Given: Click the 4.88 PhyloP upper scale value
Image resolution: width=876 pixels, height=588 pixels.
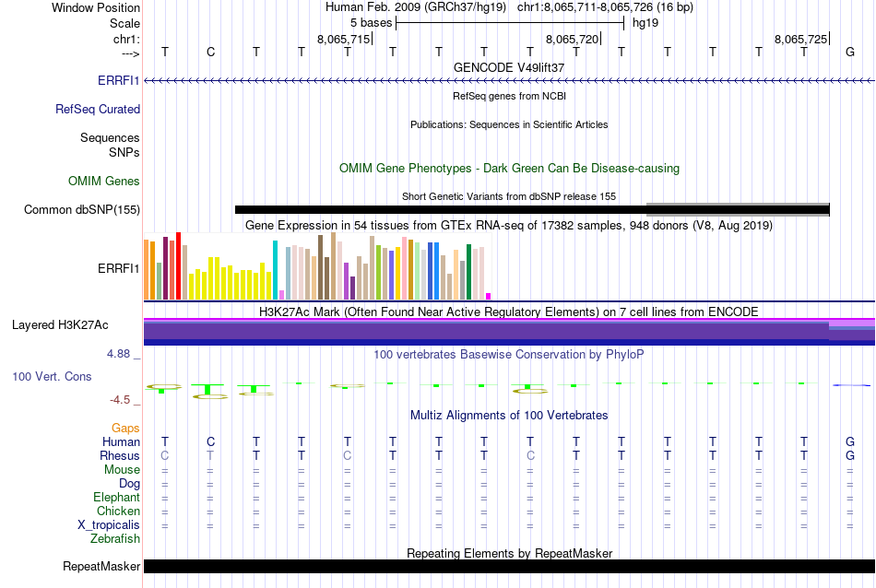Looking at the screenshot, I should click(119, 354).
